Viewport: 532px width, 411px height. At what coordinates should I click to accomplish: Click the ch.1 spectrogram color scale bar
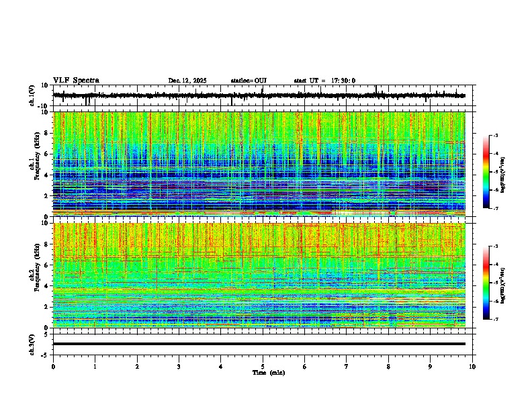[x=486, y=172]
